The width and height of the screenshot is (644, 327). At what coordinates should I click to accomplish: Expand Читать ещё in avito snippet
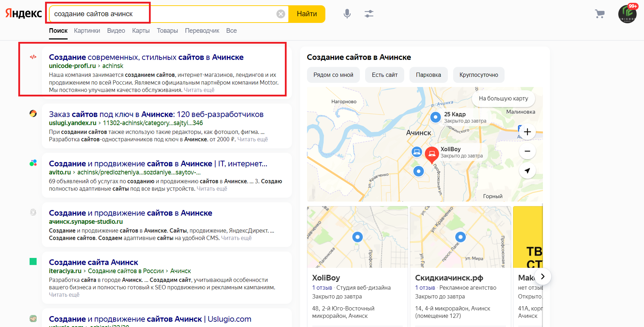pos(212,189)
